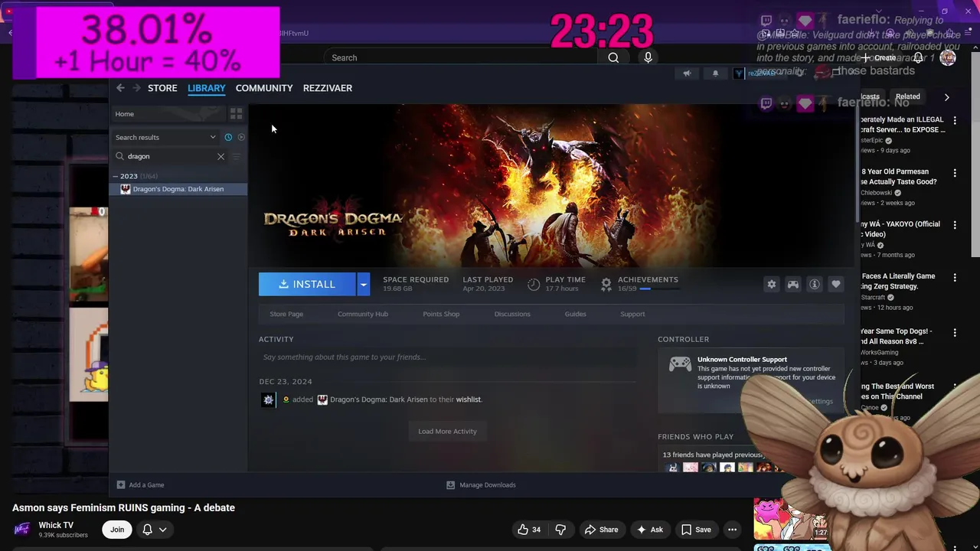Click Steam's forward navigation arrow
The image size is (980, 551).
point(136,88)
